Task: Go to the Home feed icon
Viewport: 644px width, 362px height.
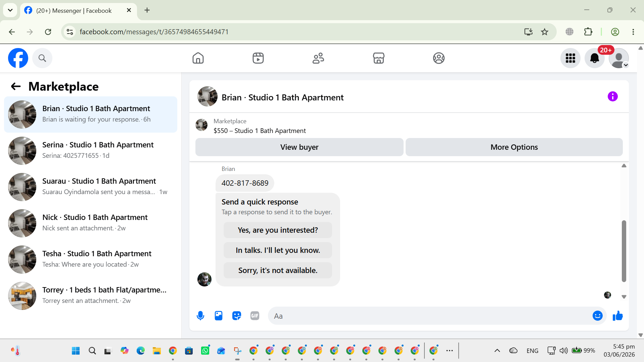Action: (198, 58)
